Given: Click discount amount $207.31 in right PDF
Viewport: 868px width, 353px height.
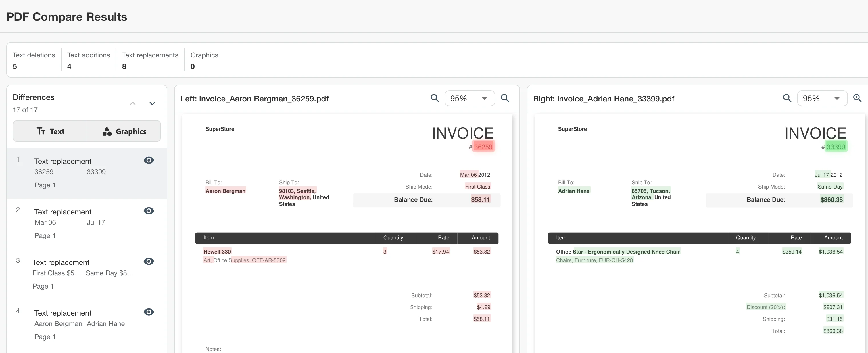Looking at the screenshot, I should point(833,307).
